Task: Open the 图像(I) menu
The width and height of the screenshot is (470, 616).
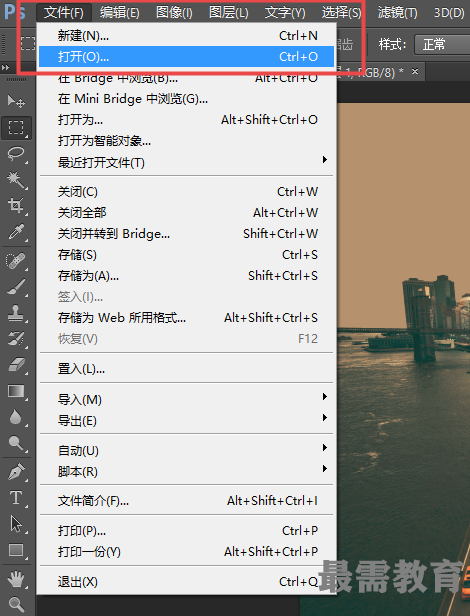Action: point(174,13)
